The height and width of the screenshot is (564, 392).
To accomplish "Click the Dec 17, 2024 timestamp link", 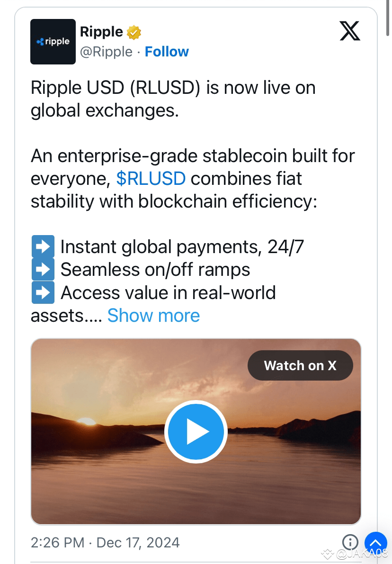I will [138, 542].
